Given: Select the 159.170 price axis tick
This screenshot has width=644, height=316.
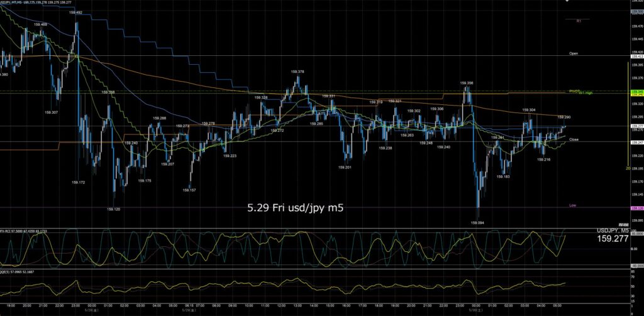Looking at the screenshot, I should tap(638, 182).
